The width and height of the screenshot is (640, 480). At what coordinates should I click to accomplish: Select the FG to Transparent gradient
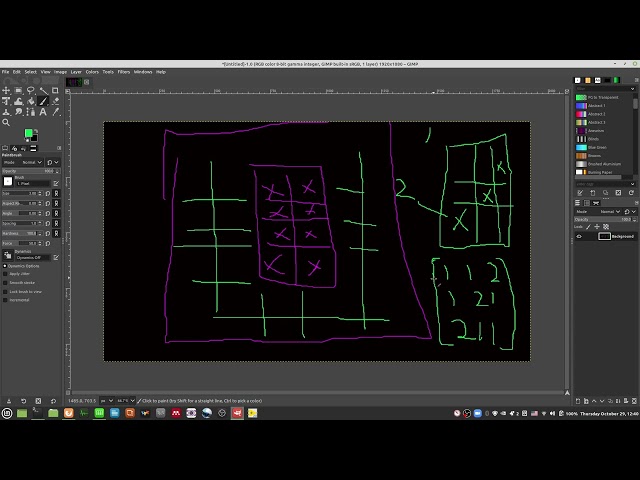pyautogui.click(x=603, y=98)
